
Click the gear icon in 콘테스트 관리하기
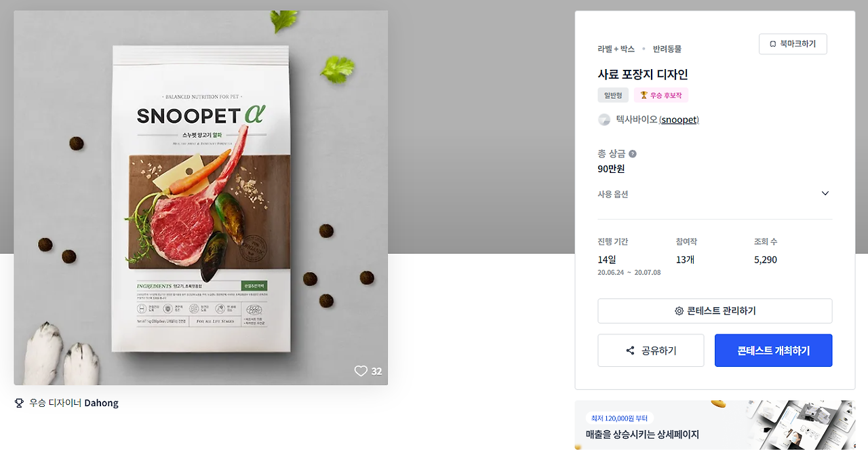(679, 311)
